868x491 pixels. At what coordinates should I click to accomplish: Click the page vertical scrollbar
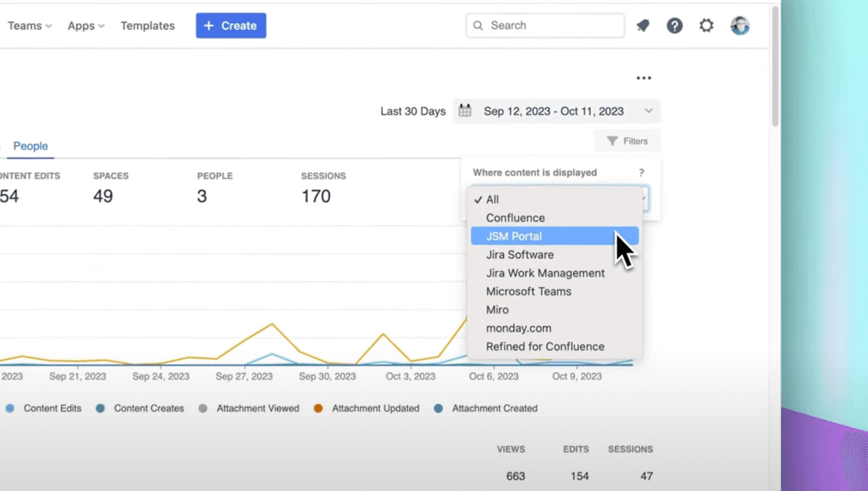pyautogui.click(x=776, y=67)
